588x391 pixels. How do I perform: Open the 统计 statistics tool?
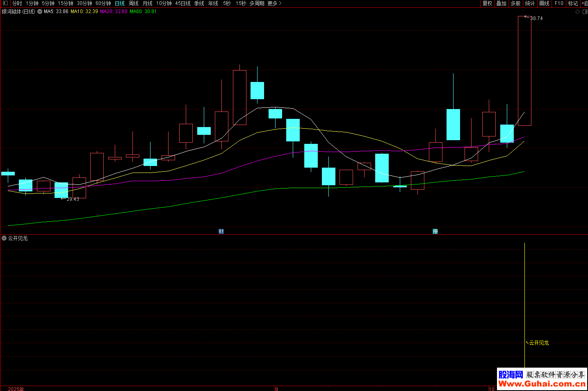click(x=530, y=3)
